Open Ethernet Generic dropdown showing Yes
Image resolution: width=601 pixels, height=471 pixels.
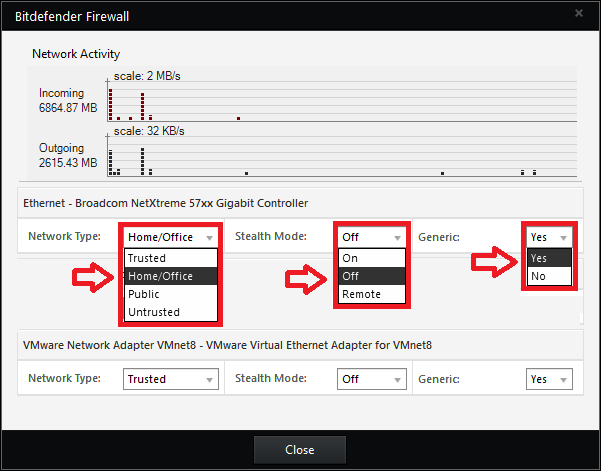pyautogui.click(x=549, y=237)
